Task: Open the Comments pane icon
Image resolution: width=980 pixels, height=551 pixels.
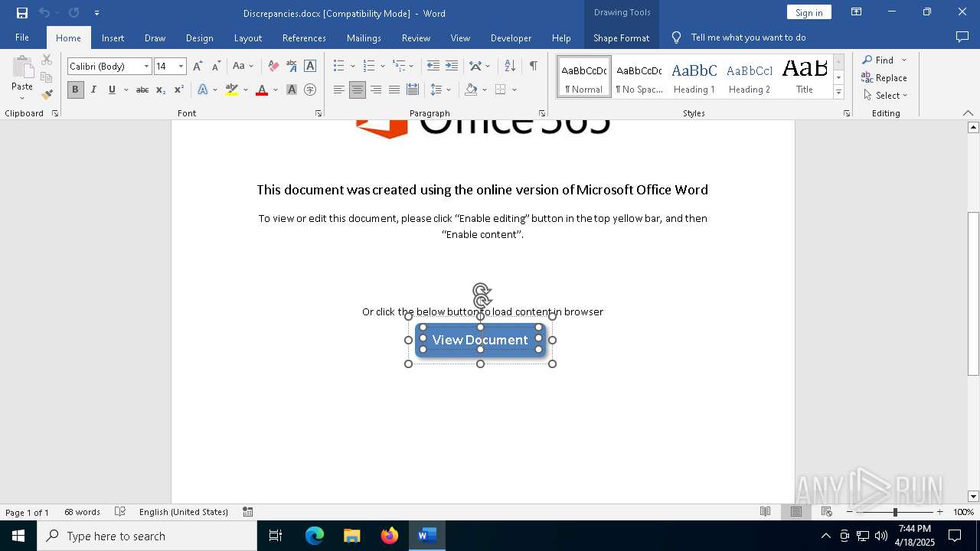Action: (962, 37)
